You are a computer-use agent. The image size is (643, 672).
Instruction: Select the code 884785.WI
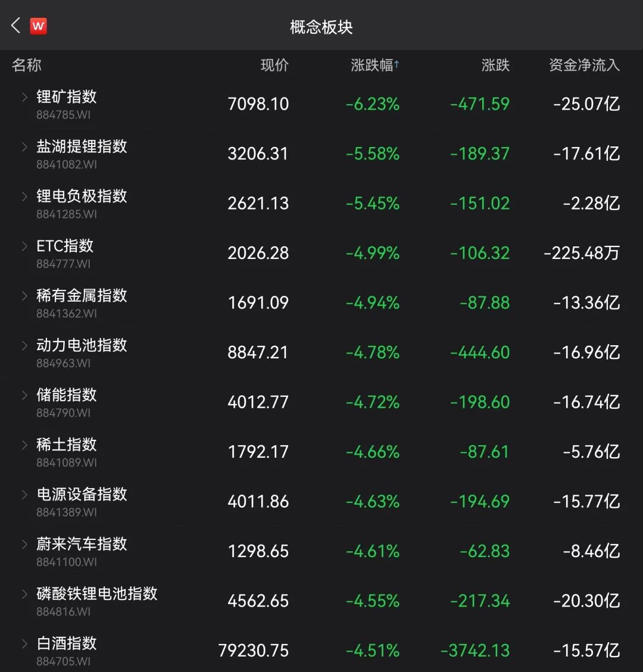point(64,115)
